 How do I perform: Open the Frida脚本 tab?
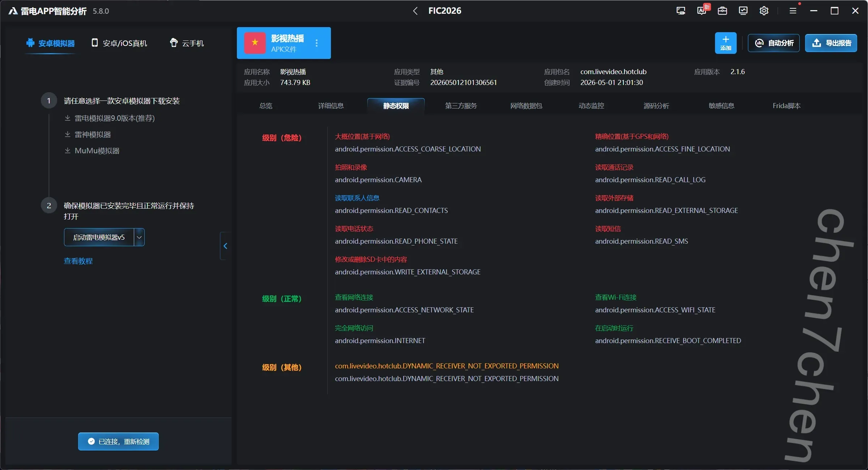click(x=787, y=106)
